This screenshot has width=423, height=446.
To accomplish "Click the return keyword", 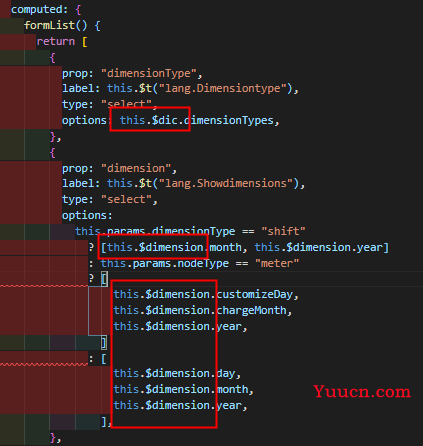I will click(55, 42).
